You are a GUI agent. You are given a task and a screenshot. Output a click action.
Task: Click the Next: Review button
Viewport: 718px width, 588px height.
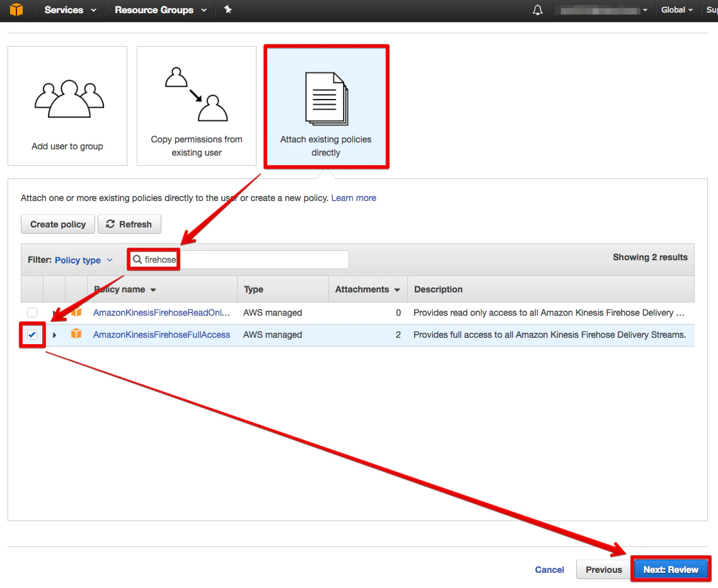click(671, 570)
